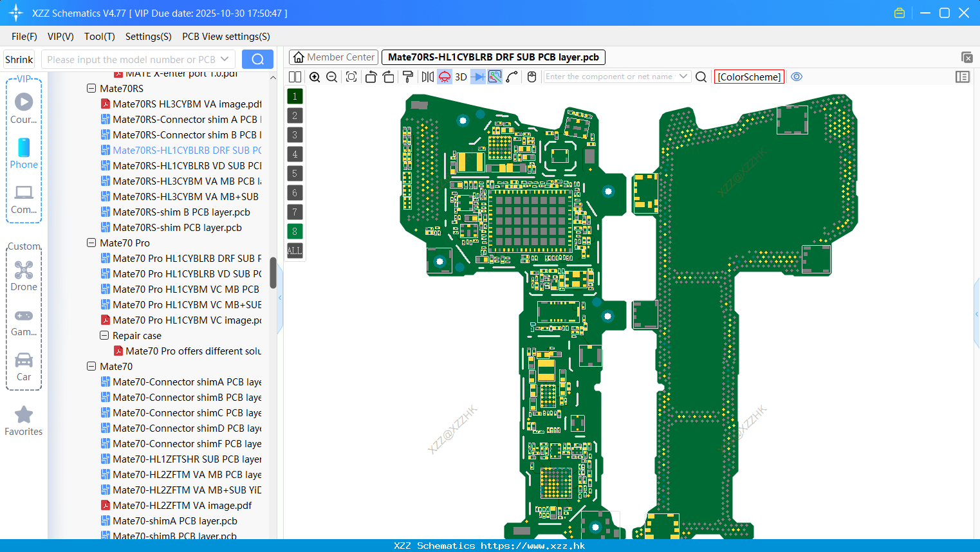Toggle the net routing display icon

tap(495, 77)
